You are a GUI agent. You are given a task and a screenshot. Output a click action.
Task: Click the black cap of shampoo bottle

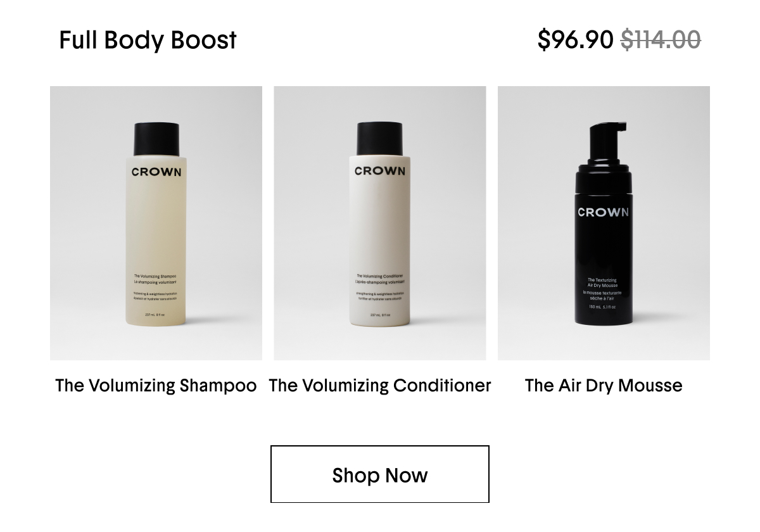(x=156, y=139)
